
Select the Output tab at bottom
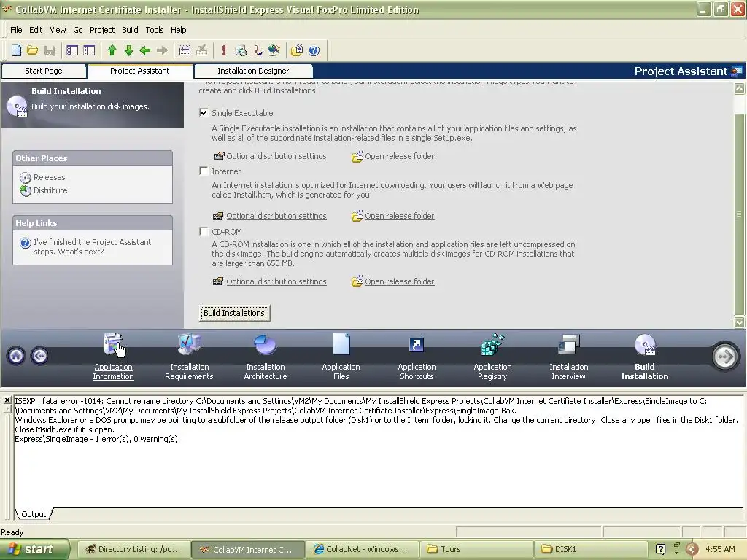click(x=34, y=514)
